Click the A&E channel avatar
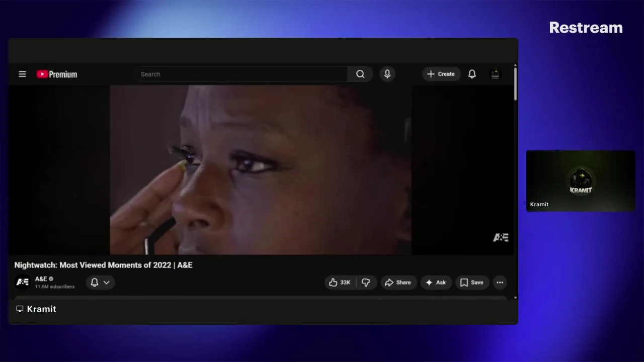 [x=23, y=282]
